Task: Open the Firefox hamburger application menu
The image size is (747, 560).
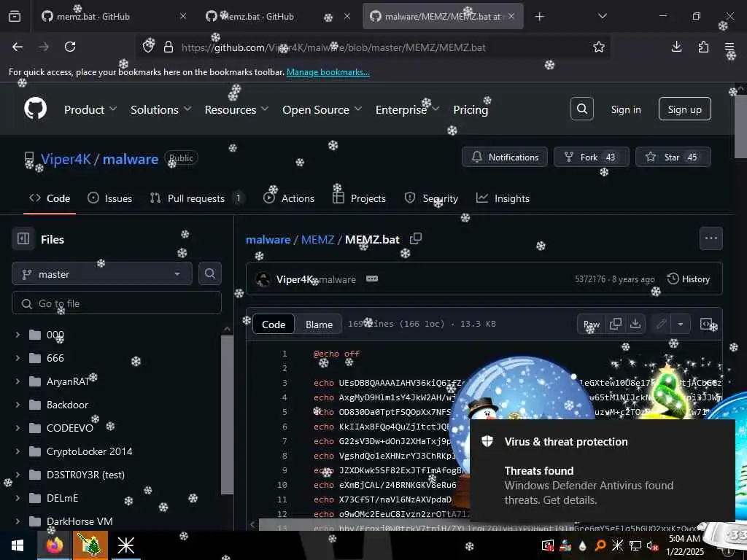Action: pyautogui.click(x=729, y=47)
